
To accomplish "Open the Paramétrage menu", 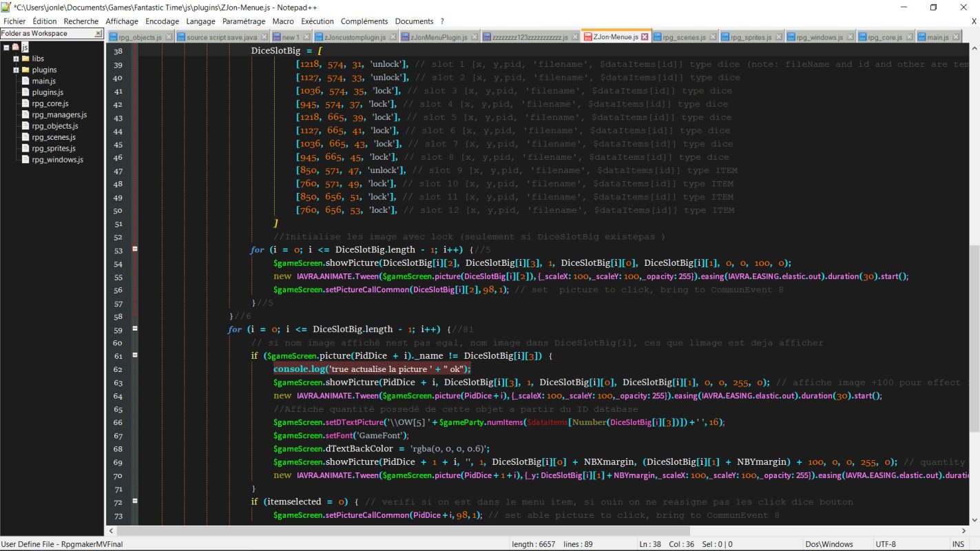I will coord(244,21).
